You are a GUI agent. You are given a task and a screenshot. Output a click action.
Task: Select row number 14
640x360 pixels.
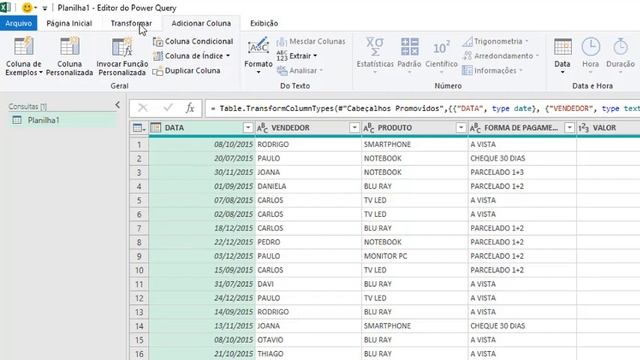coord(139,326)
